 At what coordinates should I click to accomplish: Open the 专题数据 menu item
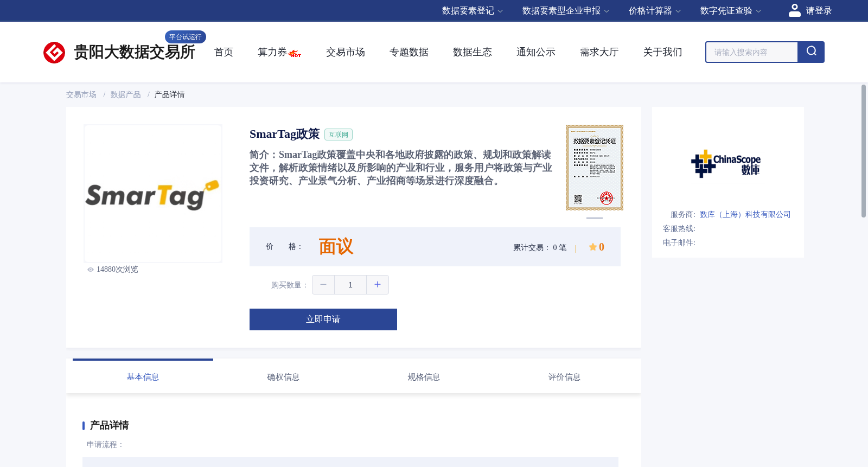click(x=409, y=52)
